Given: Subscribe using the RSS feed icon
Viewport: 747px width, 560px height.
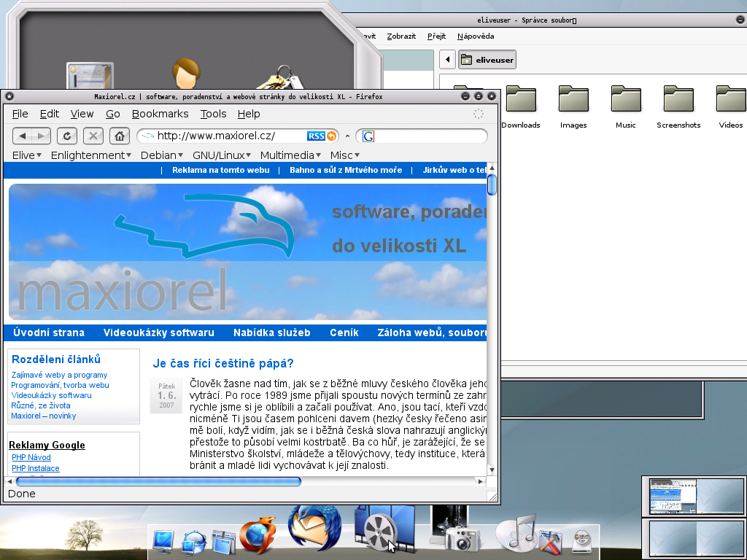Looking at the screenshot, I should pos(316,136).
